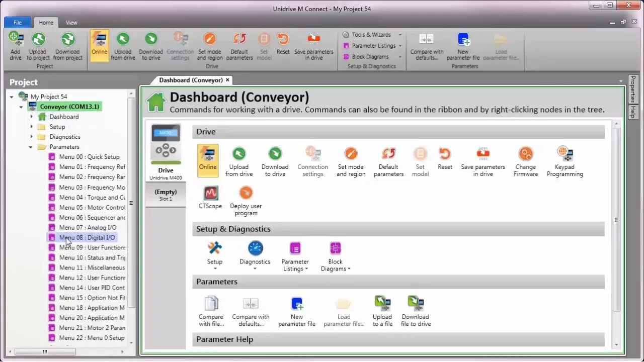The height and width of the screenshot is (362, 644).
Task: Click dashboard Save parameters in drive
Action: pos(483,161)
